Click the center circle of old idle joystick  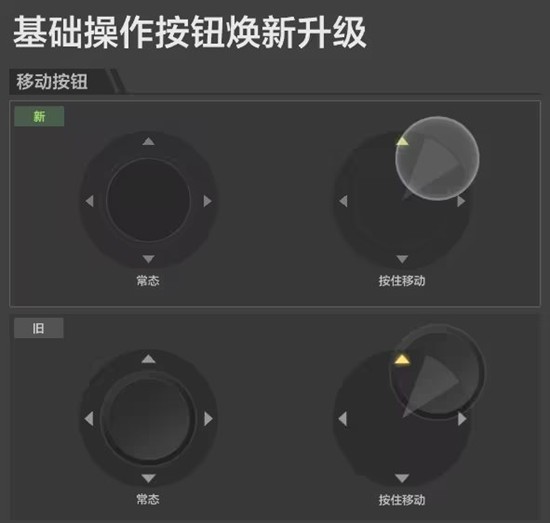click(148, 418)
